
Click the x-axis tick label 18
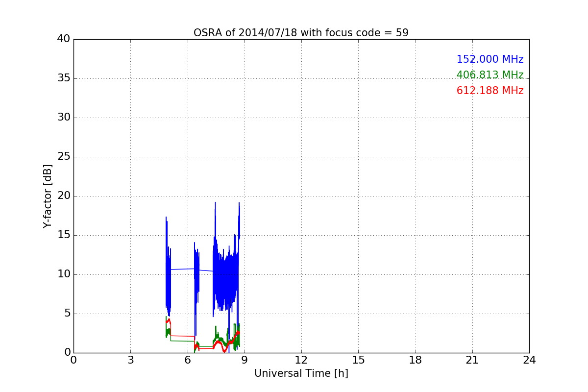(415, 360)
